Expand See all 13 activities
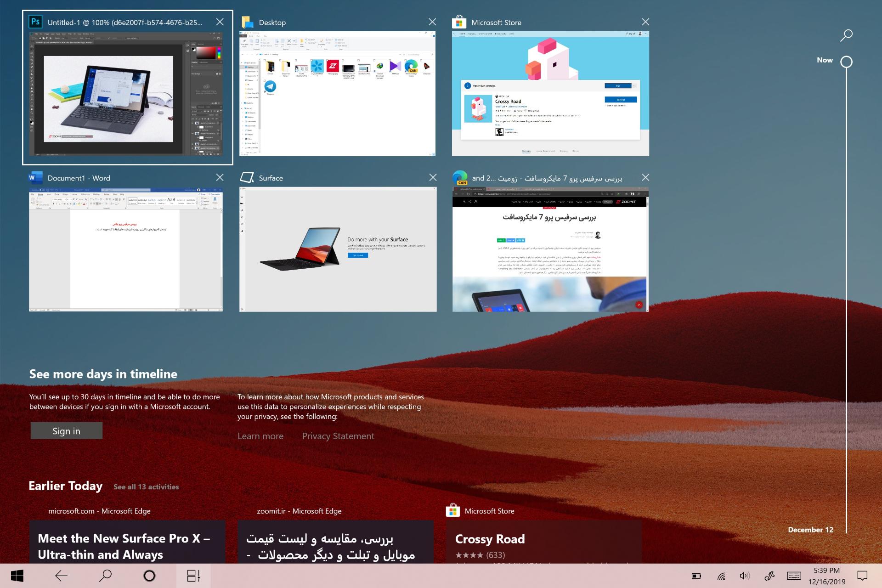Viewport: 882px width, 588px height. click(146, 487)
